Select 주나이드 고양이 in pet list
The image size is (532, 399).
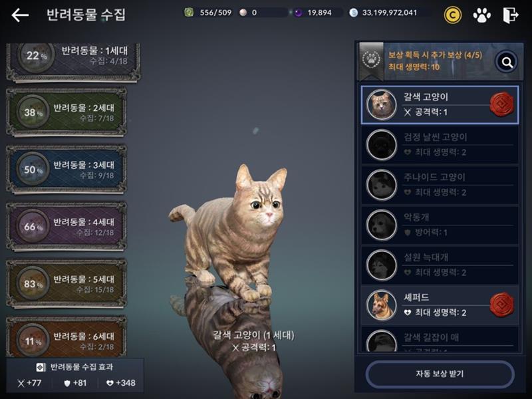click(440, 185)
